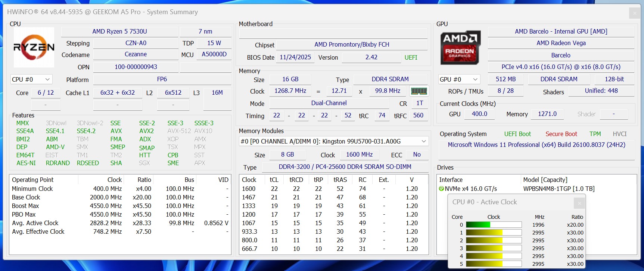Screen dimensions: 644x271
Task: Click the Windows 11 Professional OS text
Action: click(536, 145)
